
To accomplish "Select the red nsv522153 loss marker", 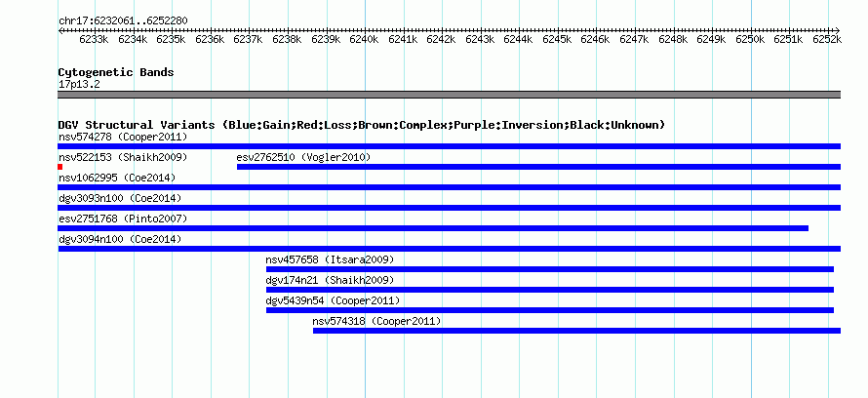I will [60, 167].
